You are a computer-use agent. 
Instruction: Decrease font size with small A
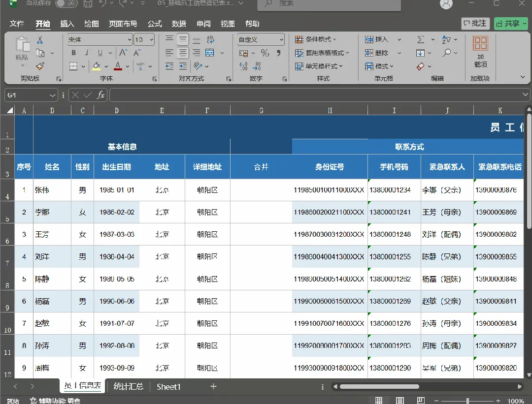coord(137,53)
